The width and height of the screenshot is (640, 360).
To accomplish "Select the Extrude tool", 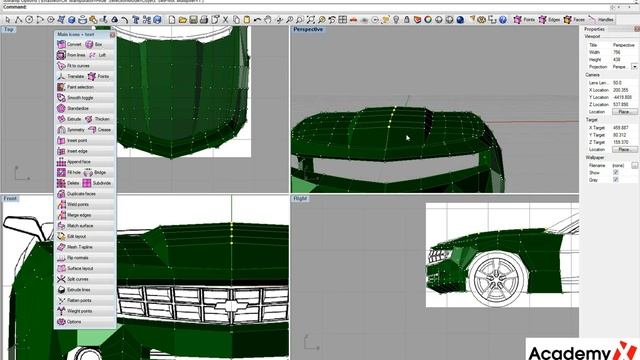I will 69,119.
